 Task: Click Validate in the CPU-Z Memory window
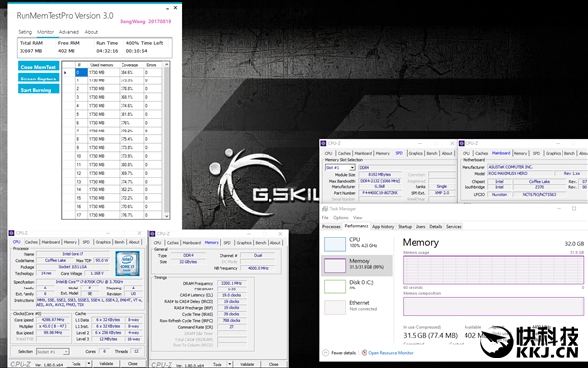pyautogui.click(x=247, y=364)
